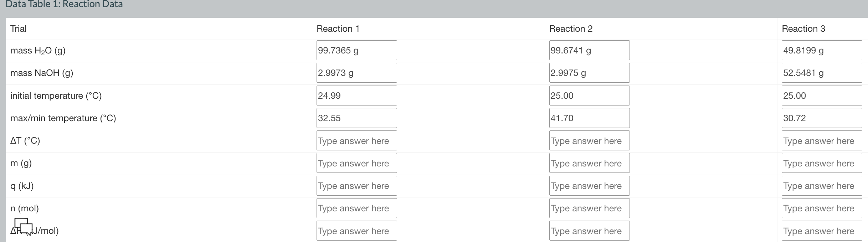Click the mass H2O field showing 49.8199 g
This screenshot has width=868, height=242.
click(x=821, y=50)
